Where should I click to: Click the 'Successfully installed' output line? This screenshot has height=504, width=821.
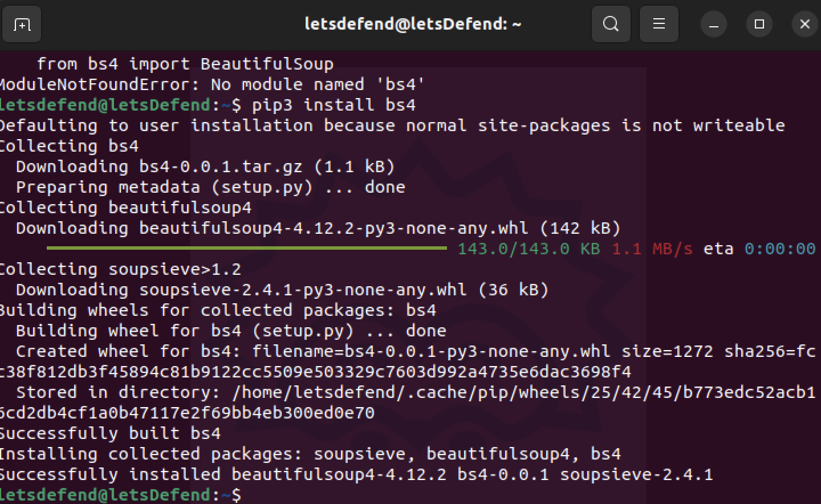click(x=356, y=474)
